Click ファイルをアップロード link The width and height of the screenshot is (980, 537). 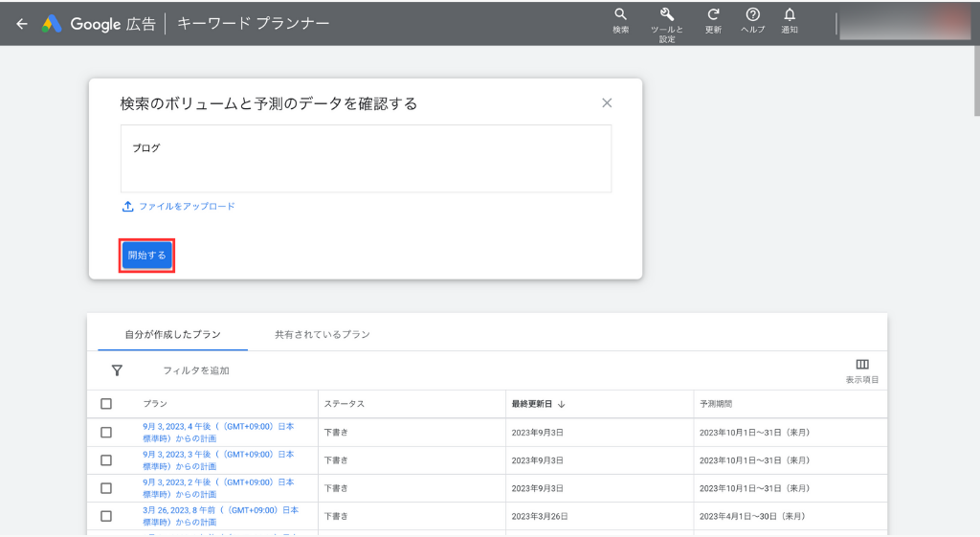[187, 207]
